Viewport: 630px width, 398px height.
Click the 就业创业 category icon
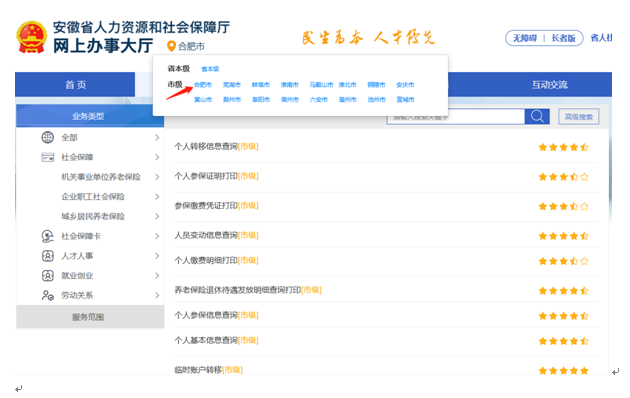click(47, 276)
